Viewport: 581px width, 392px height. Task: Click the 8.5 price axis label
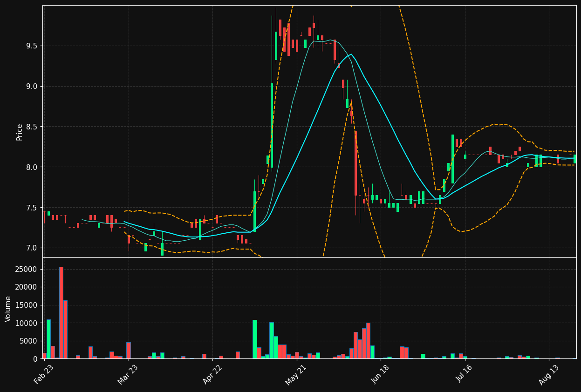32,127
